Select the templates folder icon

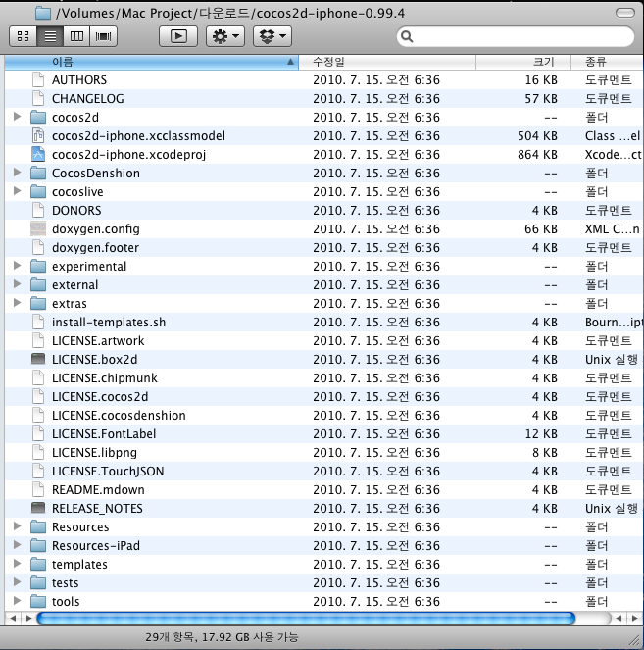click(38, 564)
